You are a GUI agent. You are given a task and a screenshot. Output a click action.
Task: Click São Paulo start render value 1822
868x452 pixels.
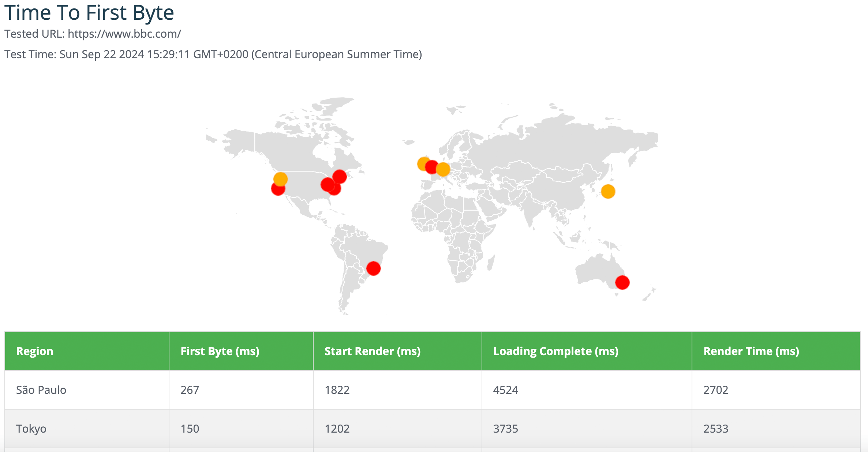[337, 390]
